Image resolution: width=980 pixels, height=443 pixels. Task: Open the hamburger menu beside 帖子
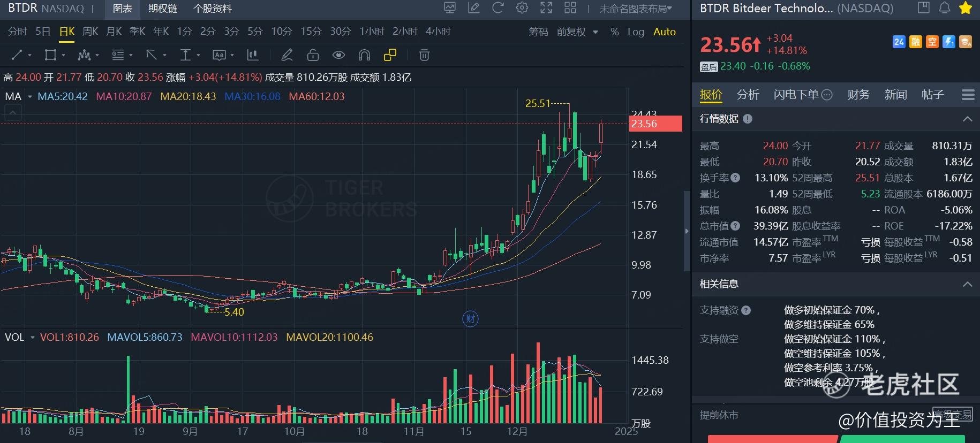tap(968, 95)
